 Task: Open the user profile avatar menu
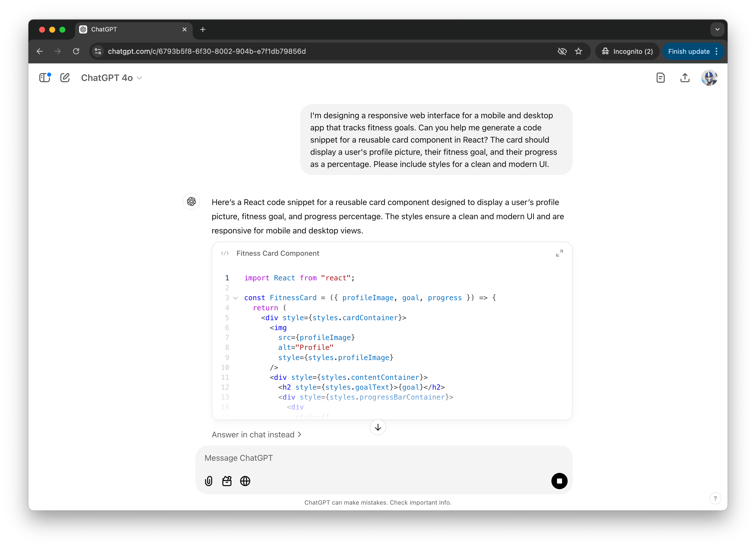coord(709,78)
